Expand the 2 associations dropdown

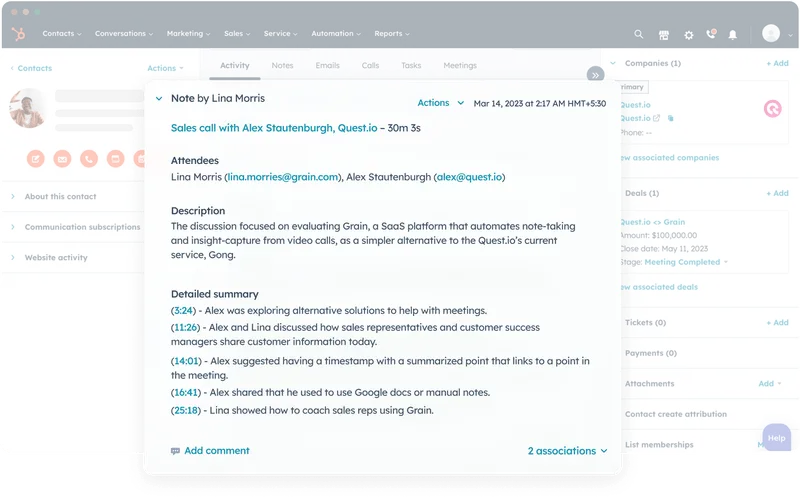pyautogui.click(x=567, y=451)
